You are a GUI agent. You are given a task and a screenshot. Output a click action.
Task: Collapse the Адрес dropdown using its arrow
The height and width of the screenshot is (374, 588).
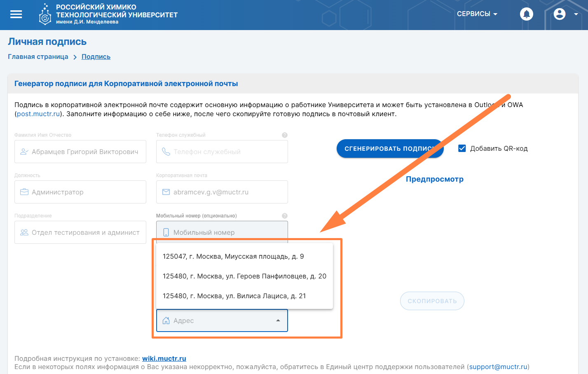pos(278,320)
